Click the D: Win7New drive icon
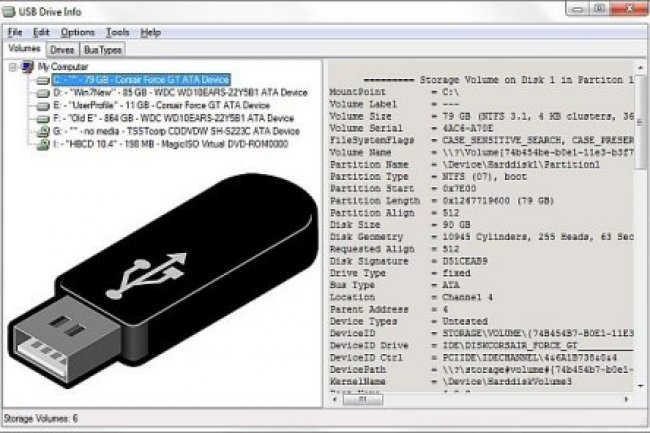 click(x=43, y=93)
